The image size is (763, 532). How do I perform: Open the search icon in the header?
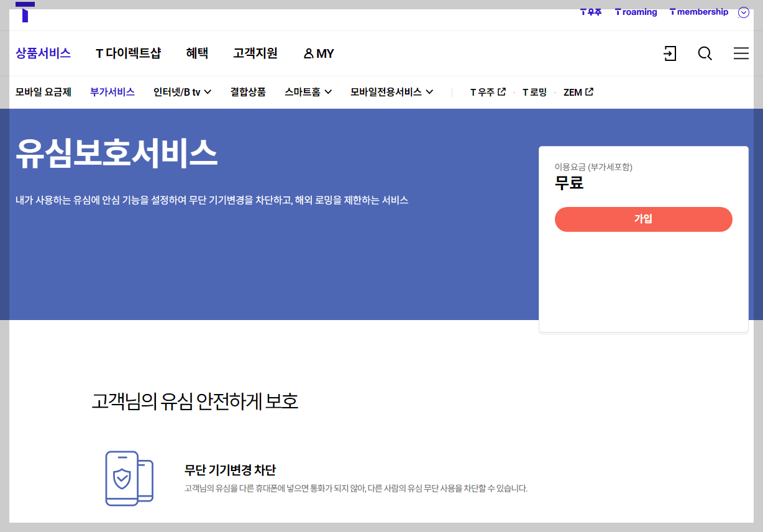705,53
